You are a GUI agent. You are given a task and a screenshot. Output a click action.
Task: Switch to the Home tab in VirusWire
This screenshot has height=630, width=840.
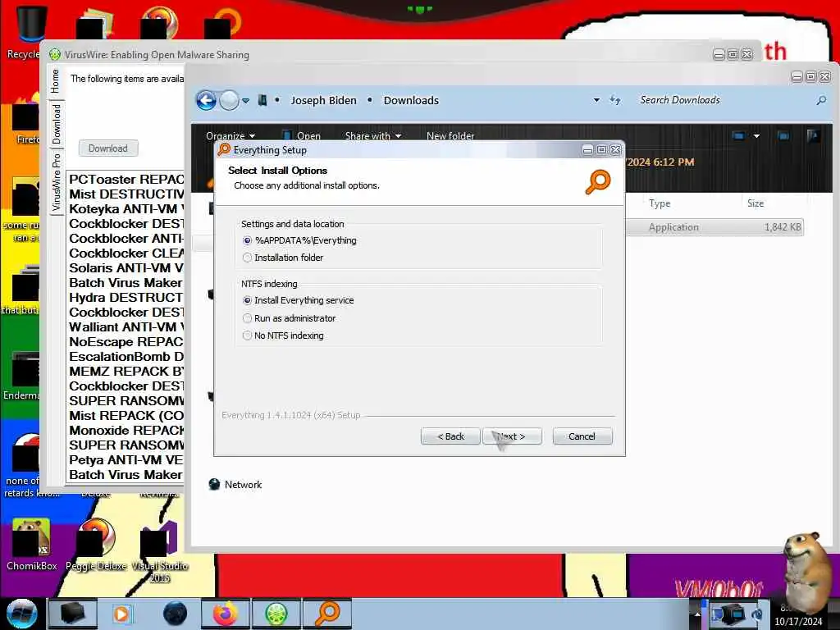pos(55,81)
